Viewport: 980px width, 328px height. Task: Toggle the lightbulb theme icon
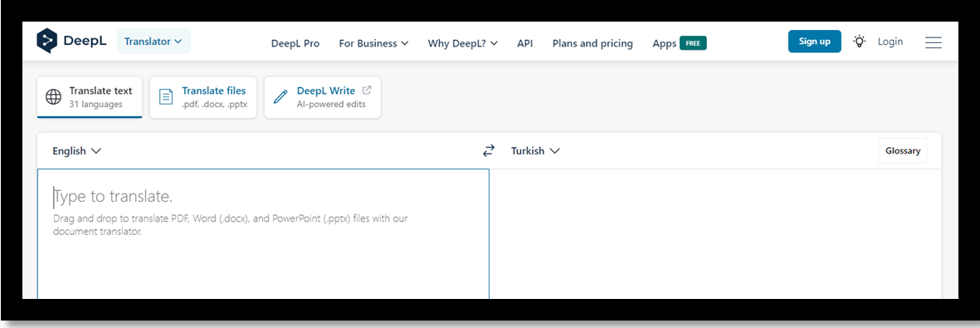860,42
